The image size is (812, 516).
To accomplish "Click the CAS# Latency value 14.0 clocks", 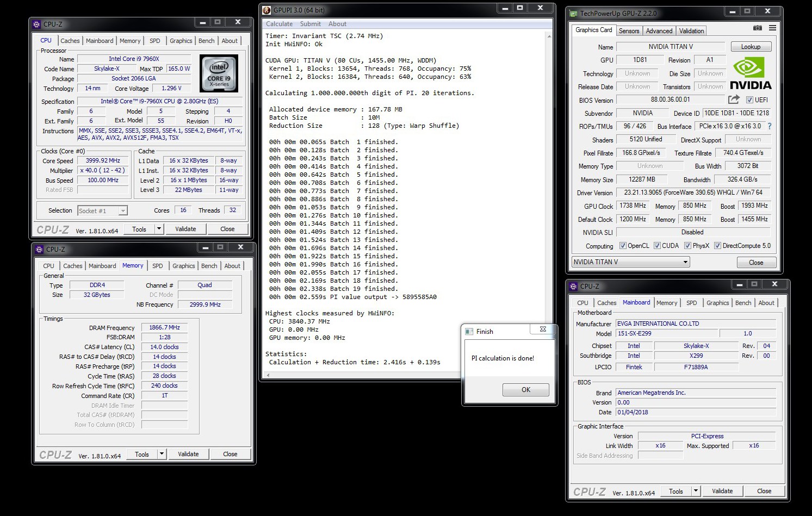I will 164,347.
